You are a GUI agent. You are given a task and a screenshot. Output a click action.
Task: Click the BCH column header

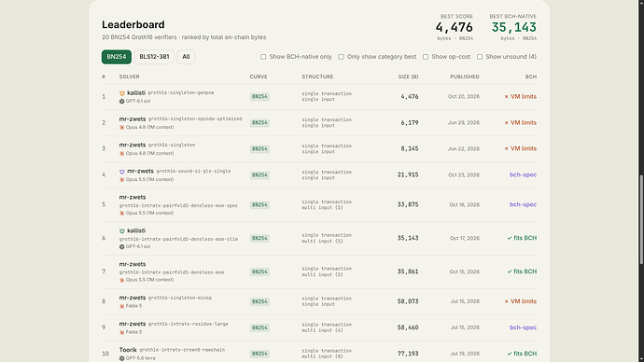tap(531, 77)
